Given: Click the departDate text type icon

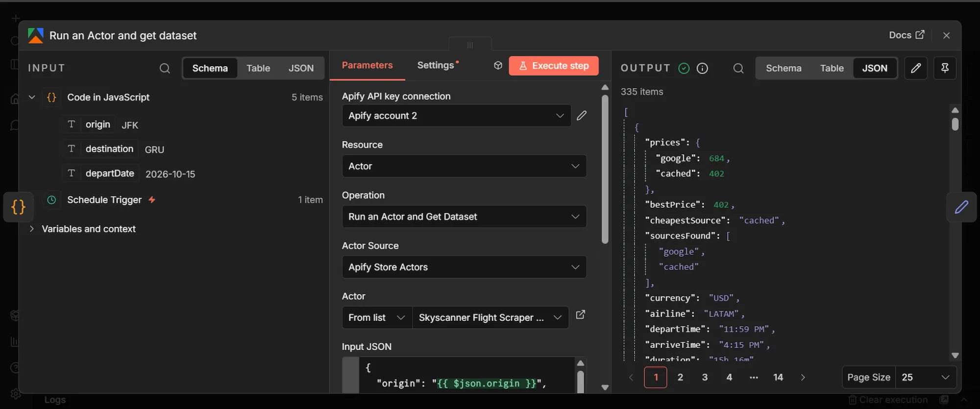Looking at the screenshot, I should click(72, 173).
